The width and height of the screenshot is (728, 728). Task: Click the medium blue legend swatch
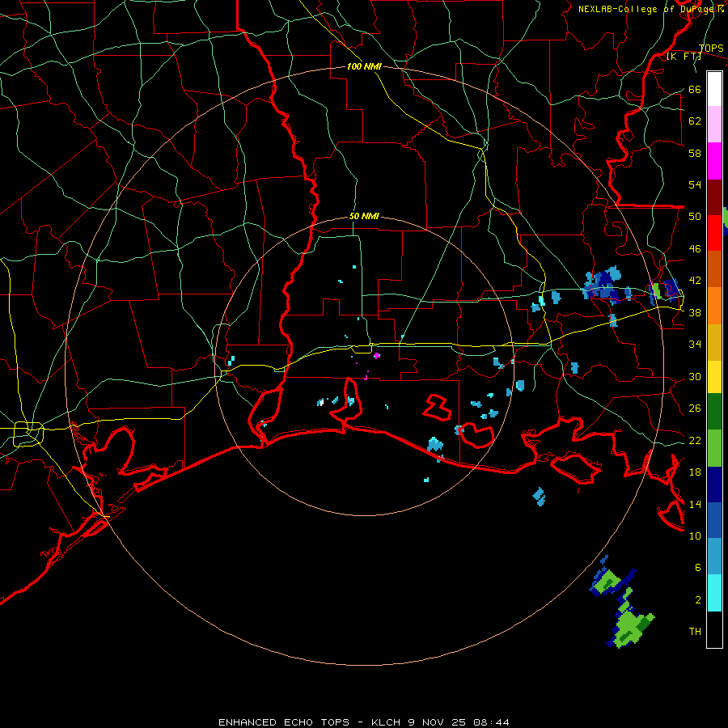pyautogui.click(x=714, y=520)
